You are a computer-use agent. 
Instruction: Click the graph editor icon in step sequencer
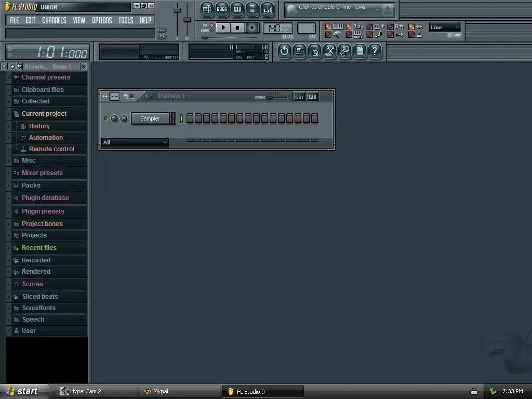tap(299, 97)
